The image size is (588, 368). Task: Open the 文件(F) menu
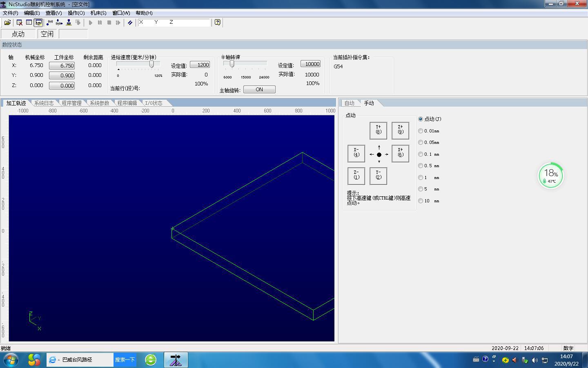pyautogui.click(x=10, y=13)
